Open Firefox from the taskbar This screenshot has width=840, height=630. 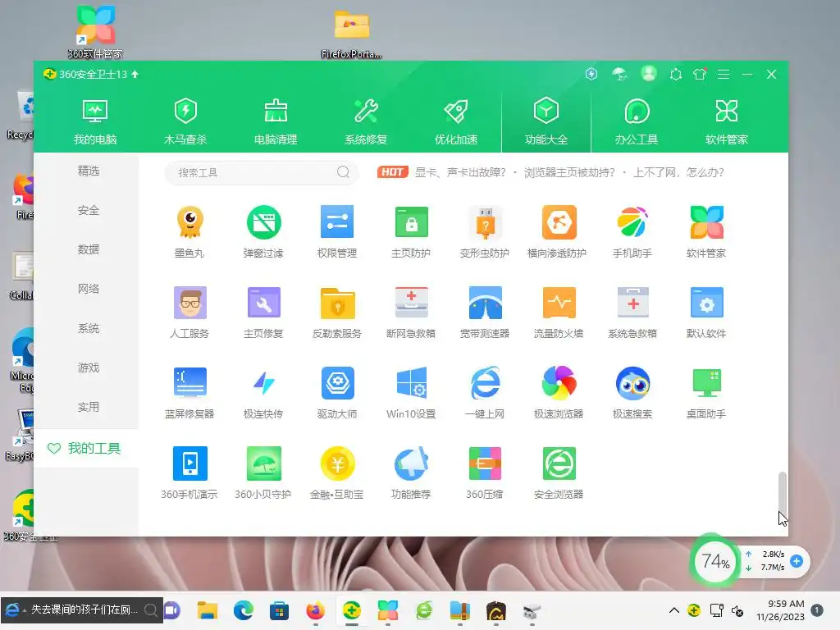pyautogui.click(x=316, y=610)
